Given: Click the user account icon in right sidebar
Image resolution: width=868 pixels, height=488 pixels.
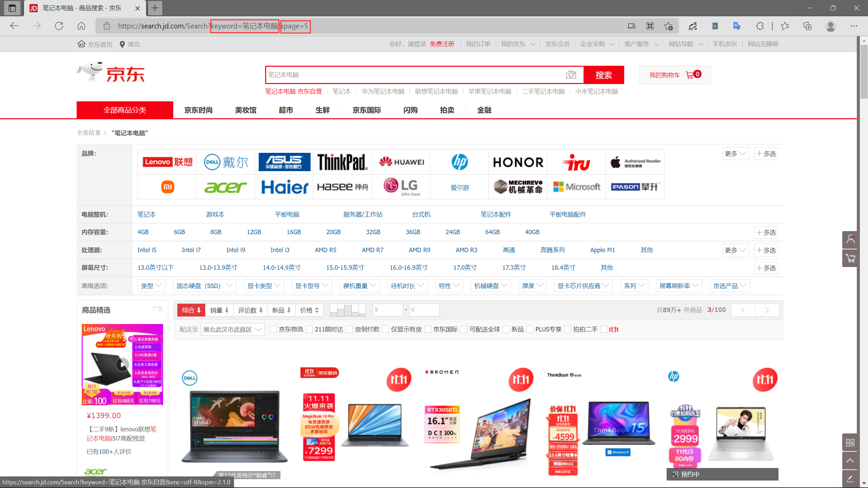Looking at the screenshot, I should pos(850,240).
